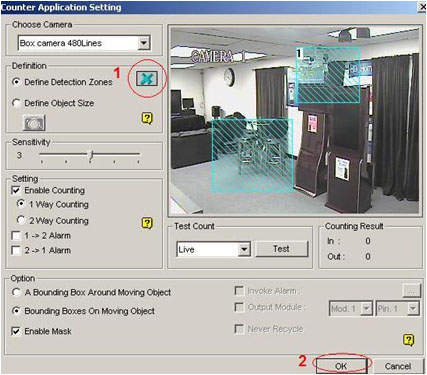Click the delete detection zones X icon
The width and height of the screenshot is (427, 375).
(147, 79)
